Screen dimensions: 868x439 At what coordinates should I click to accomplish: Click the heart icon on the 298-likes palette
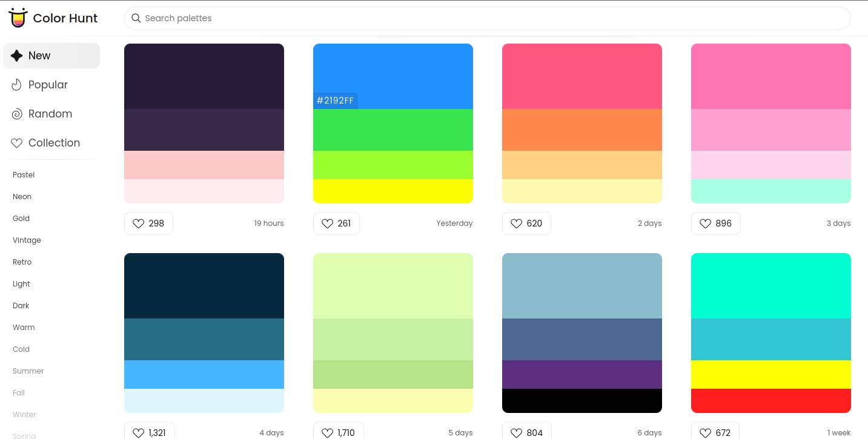[x=139, y=223]
